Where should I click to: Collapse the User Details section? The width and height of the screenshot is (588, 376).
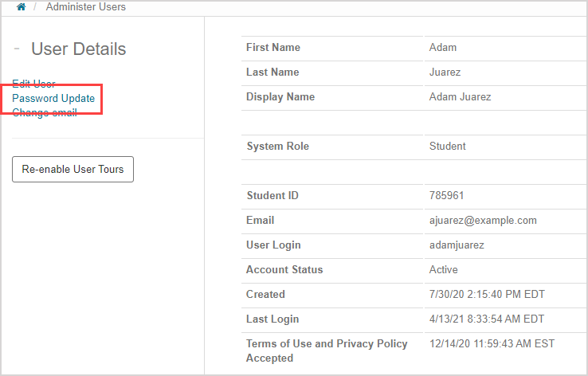(17, 49)
